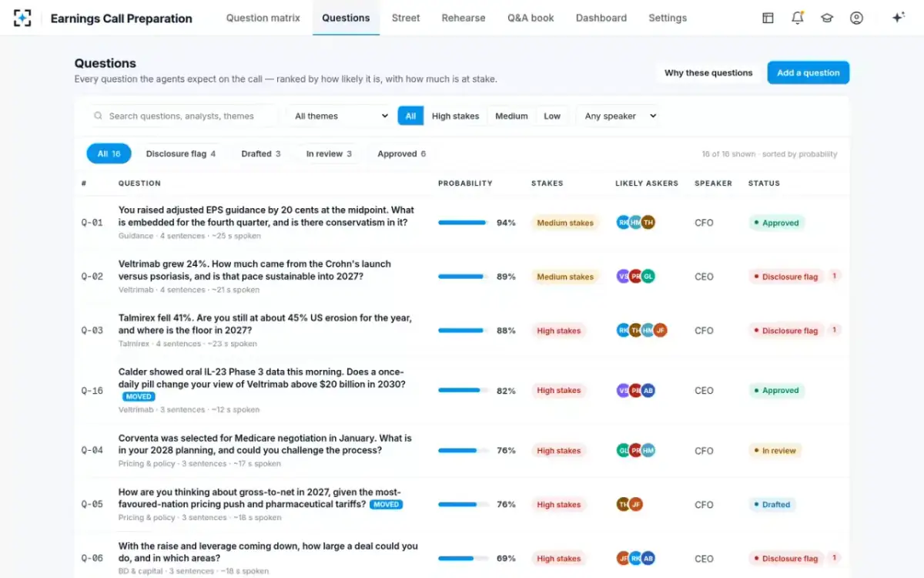Click the 82% probability bar on Q-16
The width and height of the screenshot is (924, 578).
pos(463,391)
